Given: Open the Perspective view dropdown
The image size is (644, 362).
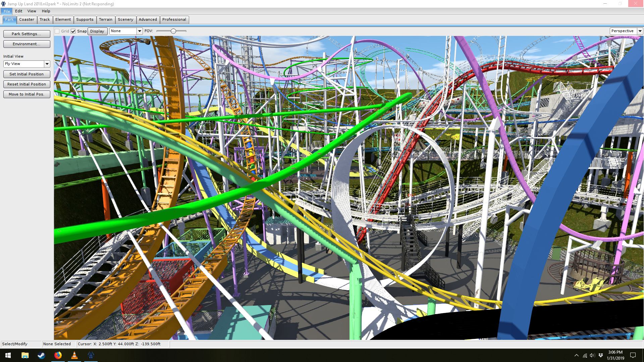Looking at the screenshot, I should click(x=640, y=31).
